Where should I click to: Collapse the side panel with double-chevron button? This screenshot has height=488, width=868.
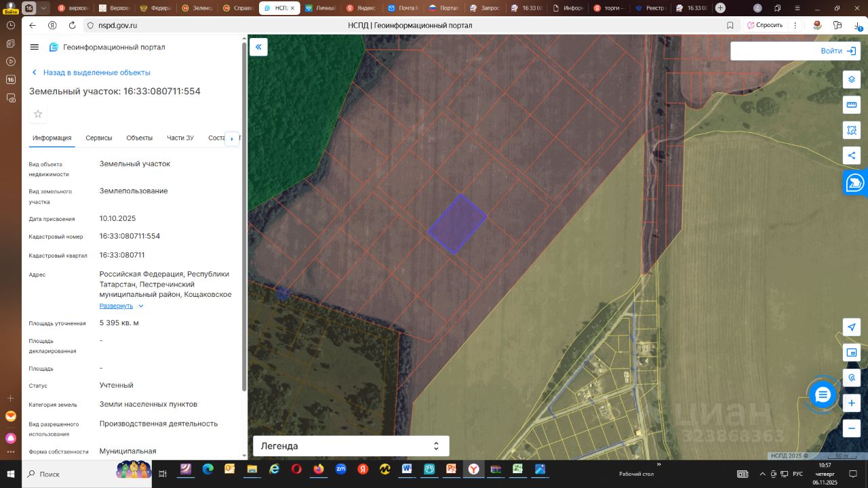coord(258,47)
